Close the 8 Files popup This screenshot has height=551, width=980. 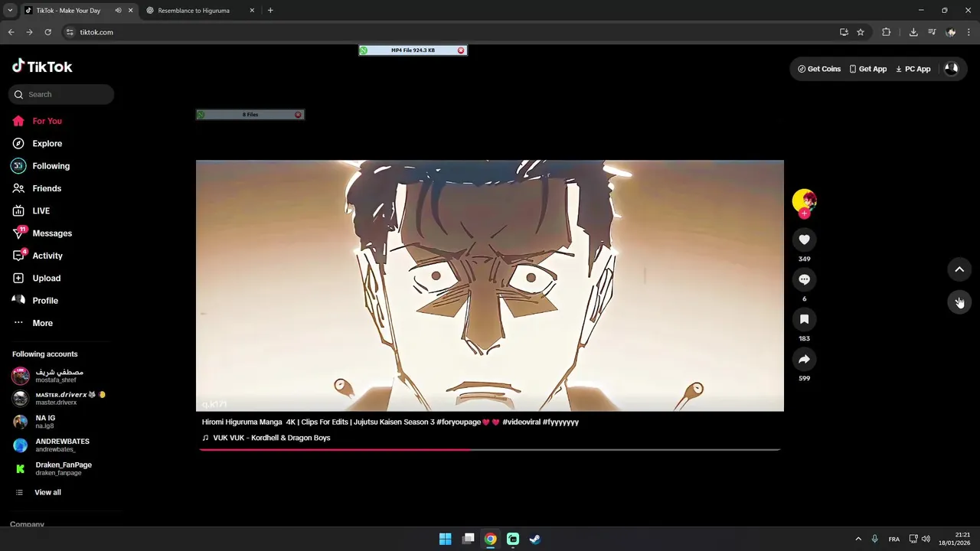(x=298, y=115)
